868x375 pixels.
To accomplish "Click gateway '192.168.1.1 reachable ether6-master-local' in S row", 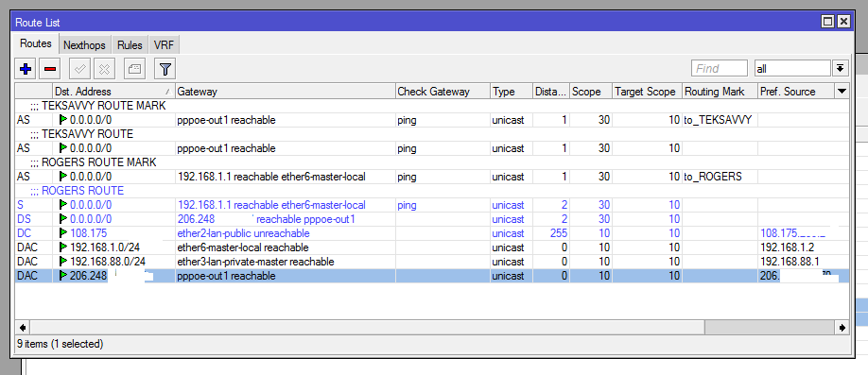I will 271,205.
